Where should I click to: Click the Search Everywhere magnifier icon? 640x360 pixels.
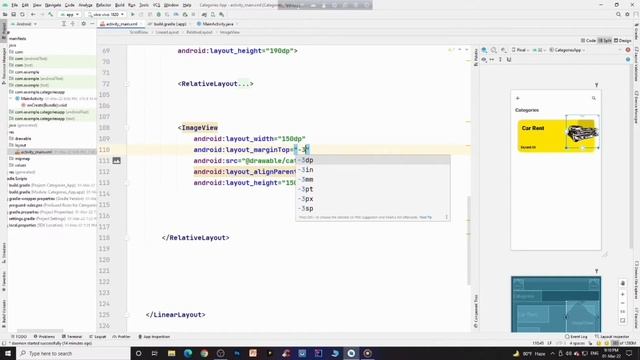coord(618,15)
